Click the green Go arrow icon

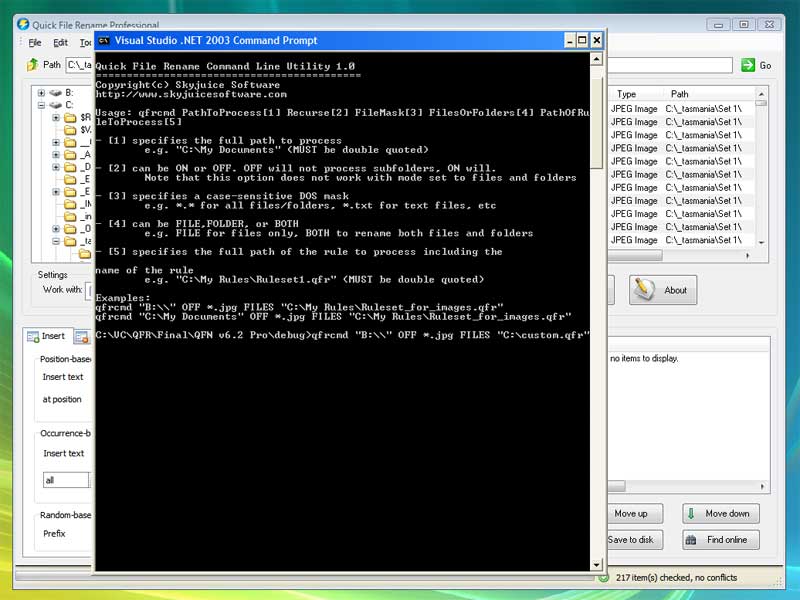tap(747, 65)
